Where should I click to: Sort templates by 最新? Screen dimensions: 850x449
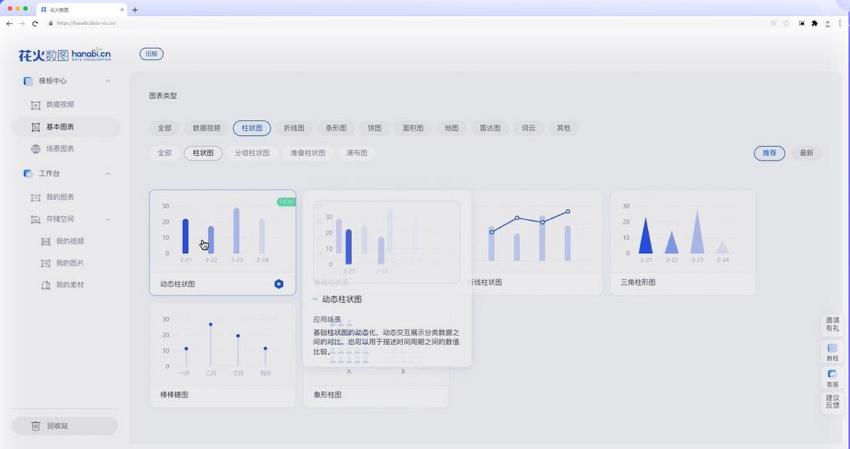pos(806,153)
